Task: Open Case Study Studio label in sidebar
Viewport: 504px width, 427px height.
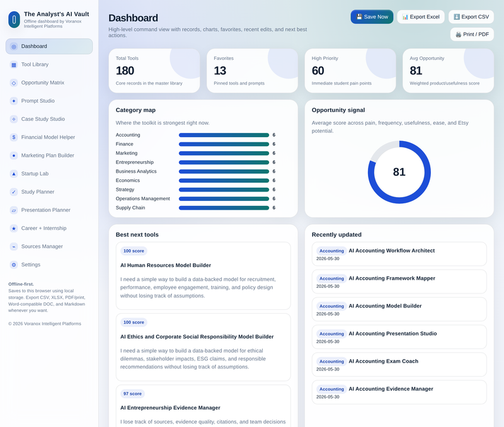Action: [43, 119]
